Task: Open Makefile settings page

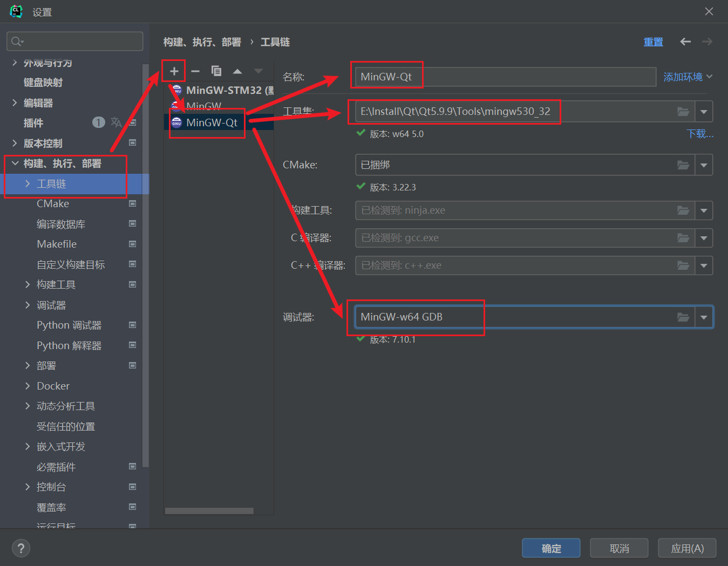Action: pos(57,244)
